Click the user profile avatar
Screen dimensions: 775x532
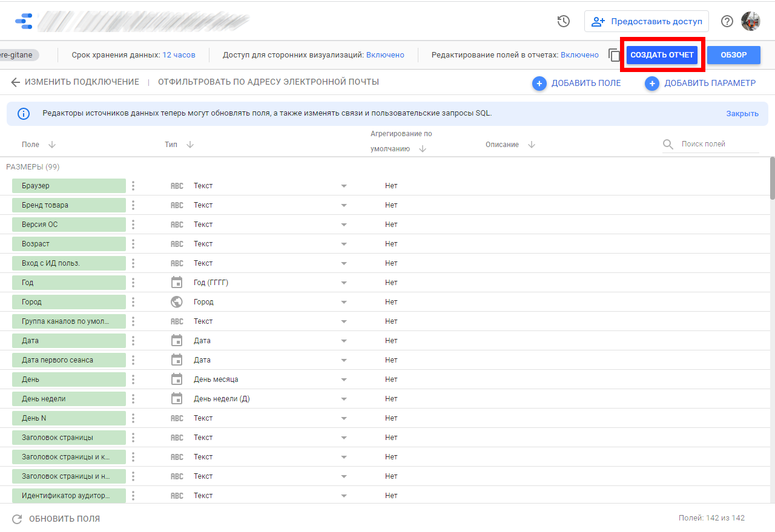tap(750, 21)
